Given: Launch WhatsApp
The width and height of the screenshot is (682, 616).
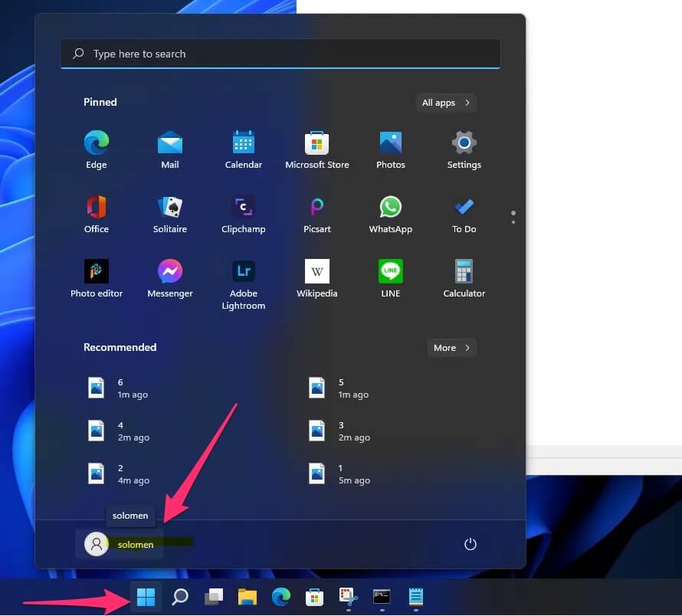Looking at the screenshot, I should (x=390, y=214).
